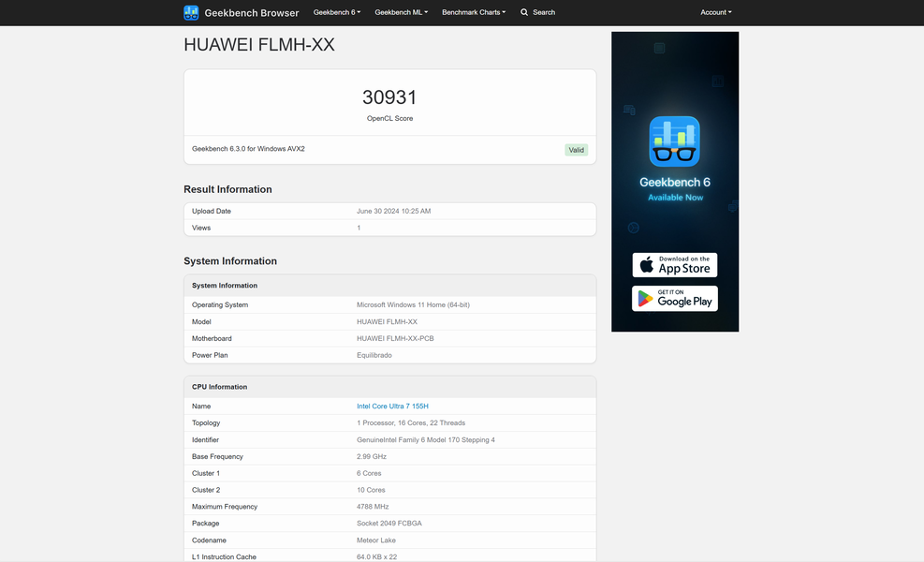Open the Intel Core Ultra 7 155H link

click(392, 407)
